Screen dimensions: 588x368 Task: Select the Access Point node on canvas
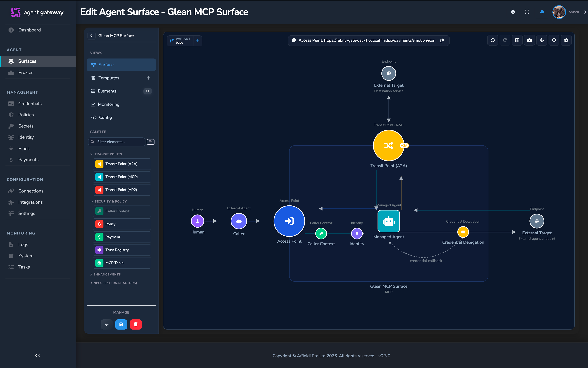point(289,221)
